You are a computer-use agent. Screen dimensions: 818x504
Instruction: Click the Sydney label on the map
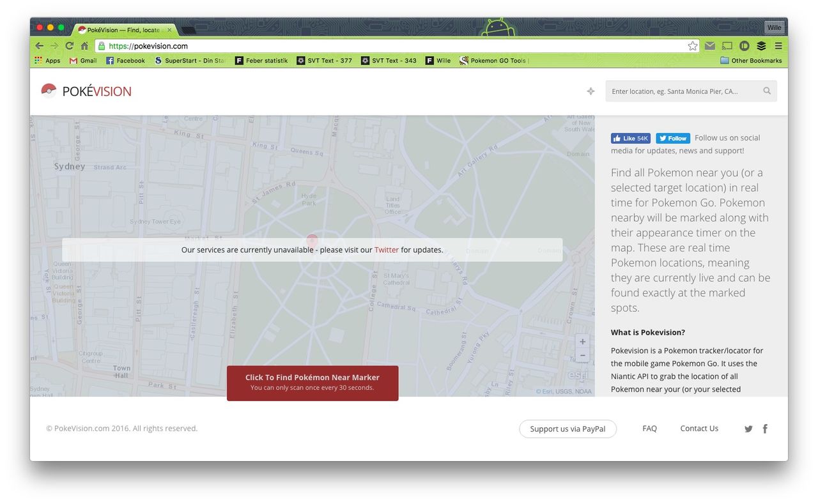coord(70,166)
